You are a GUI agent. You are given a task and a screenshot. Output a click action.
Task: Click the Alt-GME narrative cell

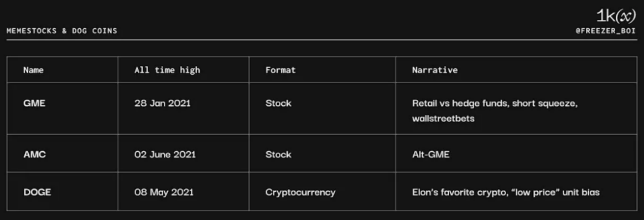(431, 155)
